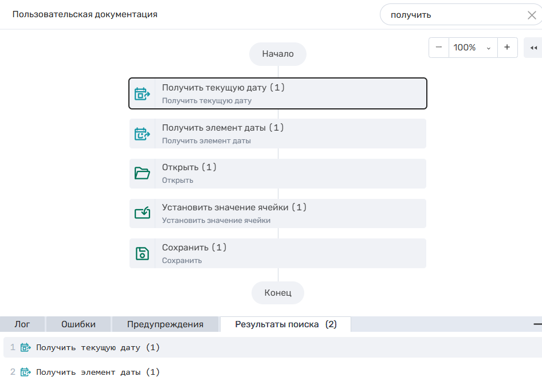Click the folder icon of 'Открыть' step

(x=142, y=174)
